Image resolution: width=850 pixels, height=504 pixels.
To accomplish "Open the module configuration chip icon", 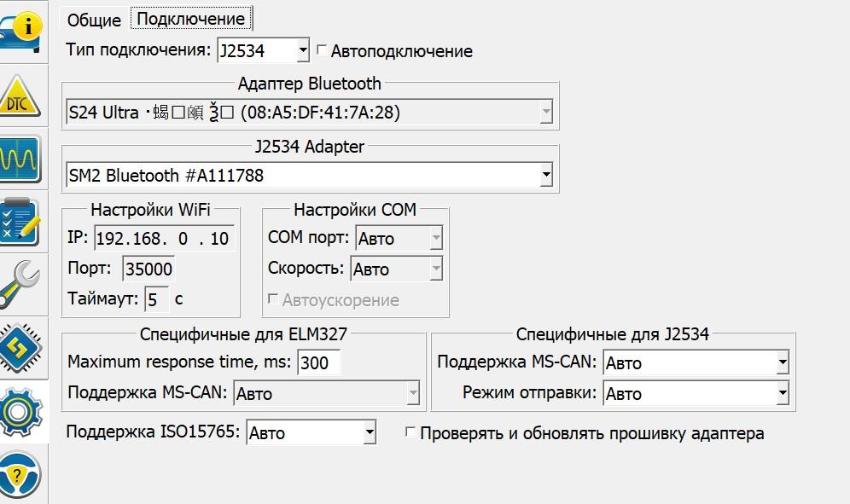I will [x=20, y=348].
